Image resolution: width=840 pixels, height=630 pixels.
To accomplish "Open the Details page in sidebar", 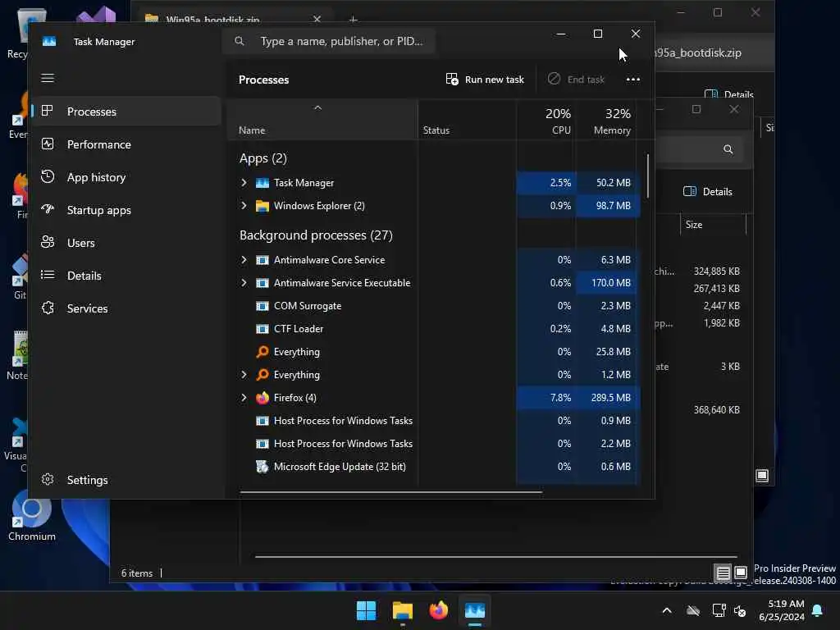I will 127,276.
